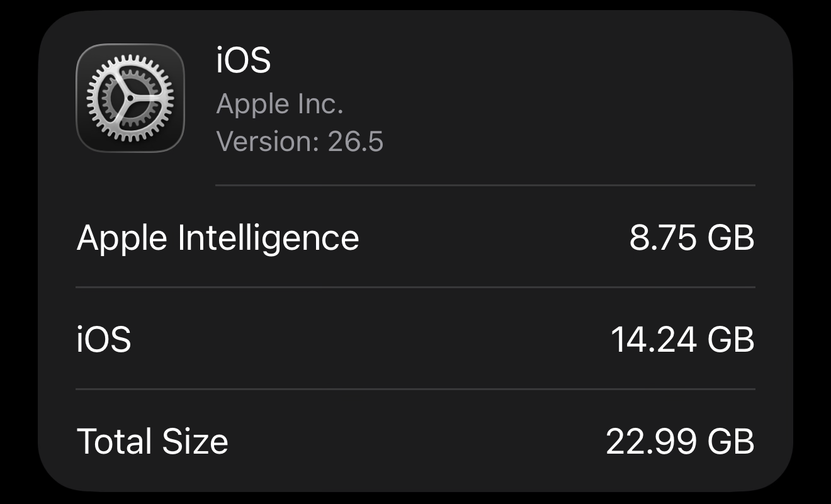The height and width of the screenshot is (504, 831).
Task: Click divider between Apple Intelligence and iOS rows
Action: pyautogui.click(x=415, y=288)
